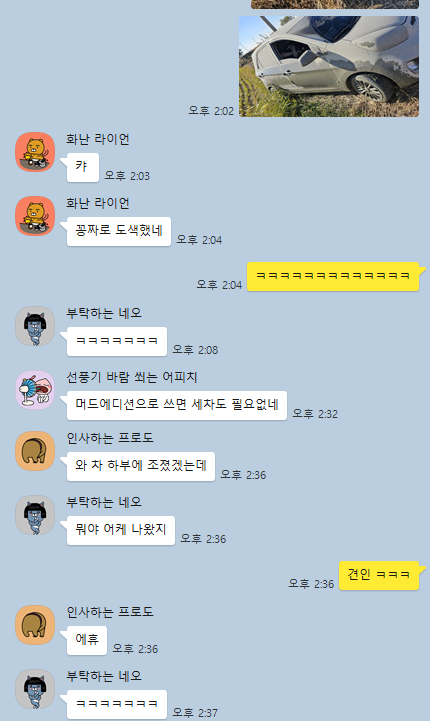Click 화난 라이언 avatar beside 꽁짜로 도색했네
Screen dimensions: 430x721
coord(35,216)
